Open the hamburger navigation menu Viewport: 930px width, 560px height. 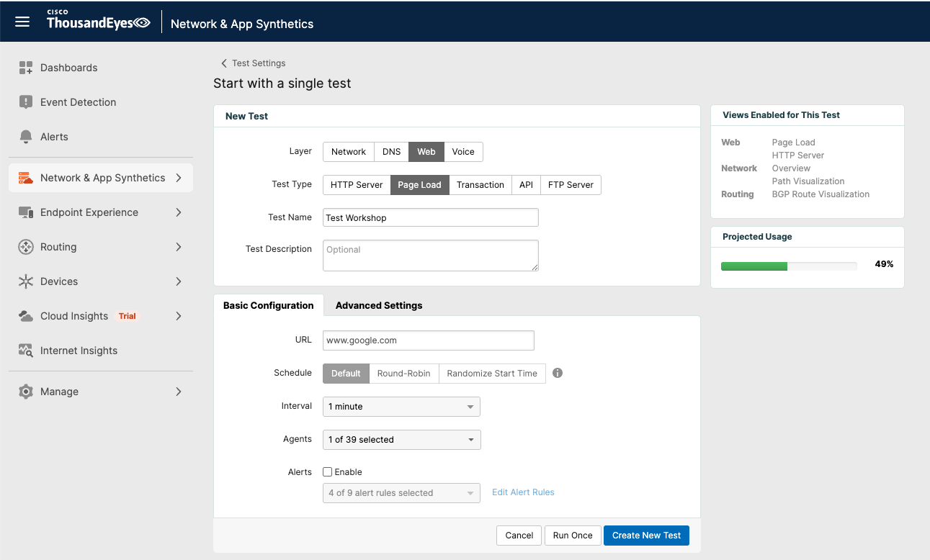click(22, 22)
